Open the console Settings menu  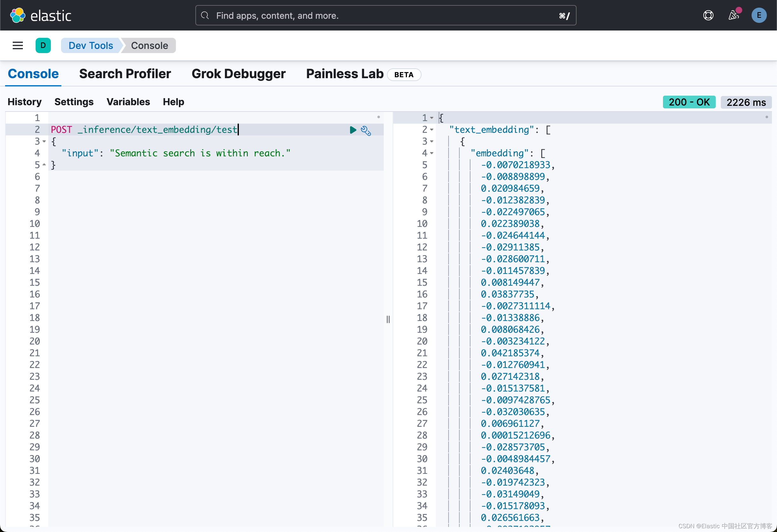pos(74,102)
